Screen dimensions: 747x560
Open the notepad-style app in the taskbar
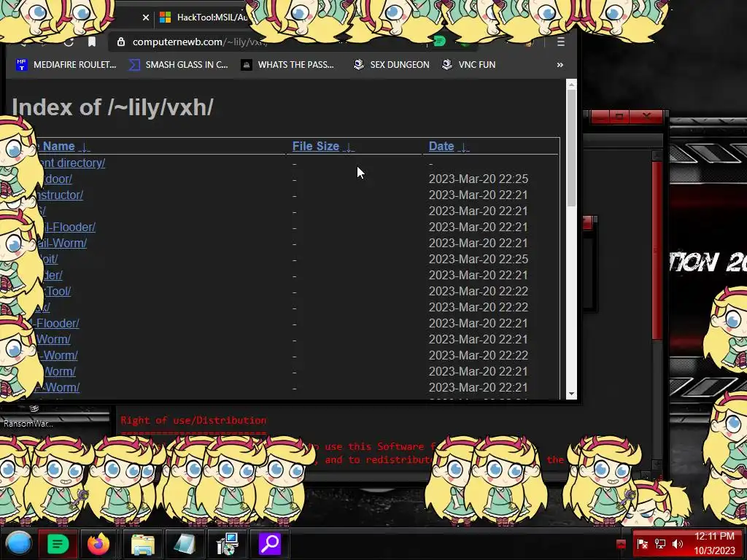185,544
